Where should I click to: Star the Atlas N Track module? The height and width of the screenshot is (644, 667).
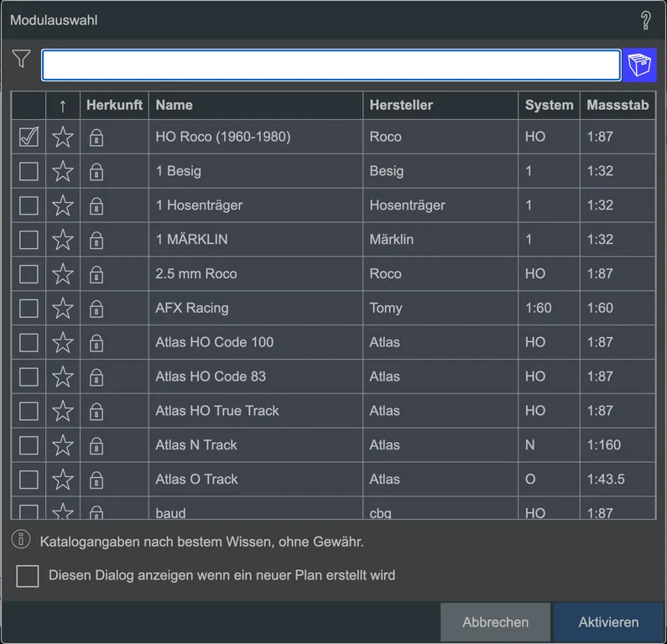click(63, 445)
